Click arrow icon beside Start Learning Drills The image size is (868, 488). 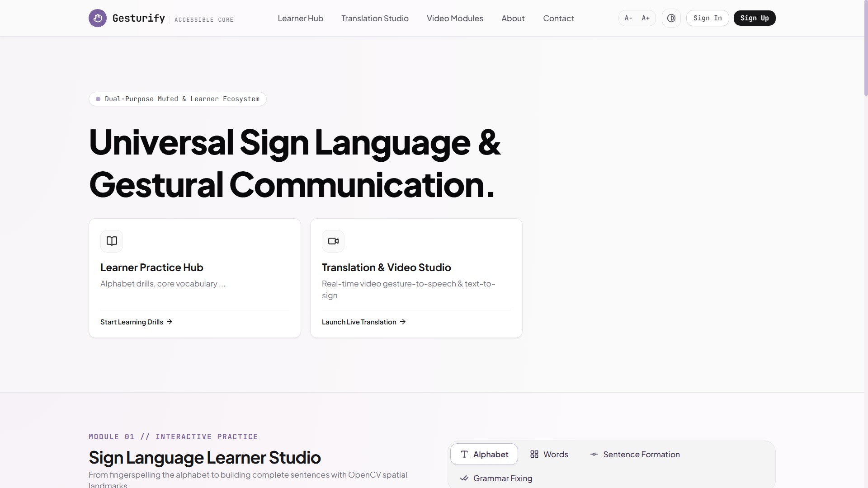[170, 322]
